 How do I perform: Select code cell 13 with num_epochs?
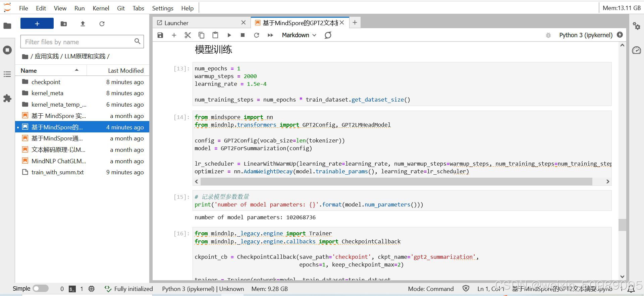point(402,84)
